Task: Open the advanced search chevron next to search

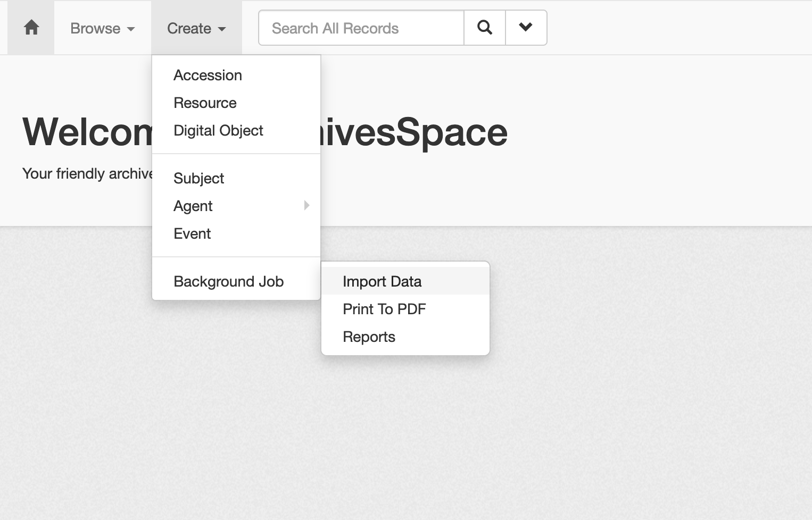Action: tap(525, 27)
